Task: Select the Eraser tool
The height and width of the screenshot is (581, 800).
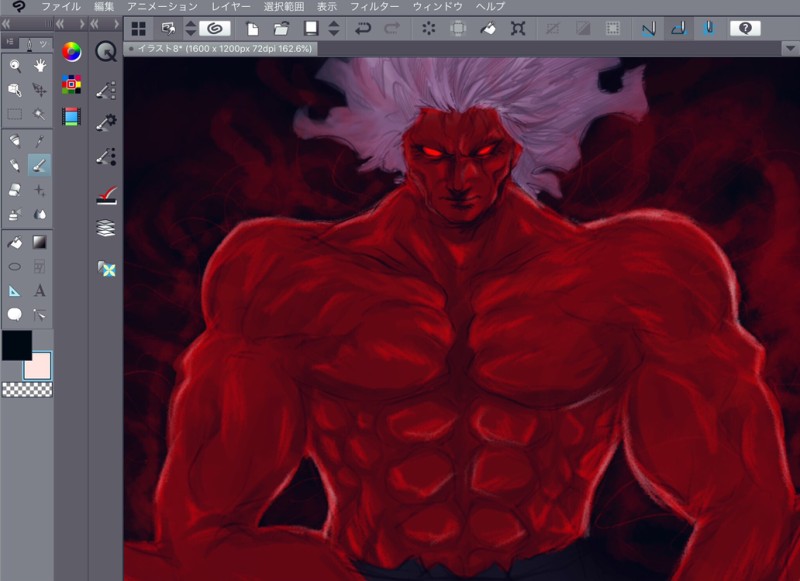Action: click(x=15, y=190)
